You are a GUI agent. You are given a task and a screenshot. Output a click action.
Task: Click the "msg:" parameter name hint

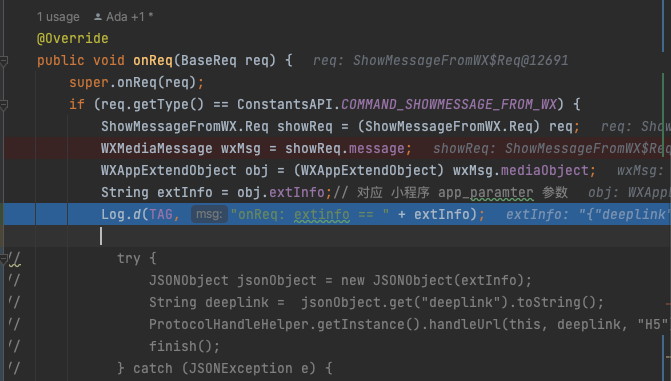coord(209,214)
